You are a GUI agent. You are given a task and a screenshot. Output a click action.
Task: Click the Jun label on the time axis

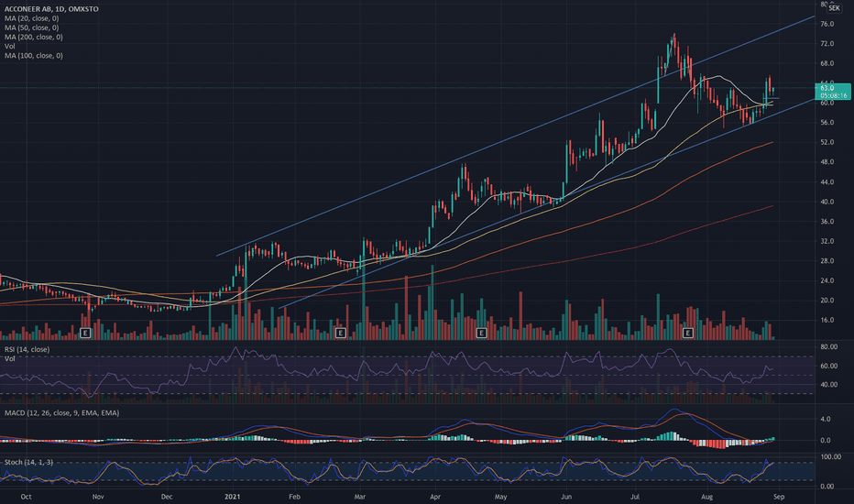click(566, 497)
